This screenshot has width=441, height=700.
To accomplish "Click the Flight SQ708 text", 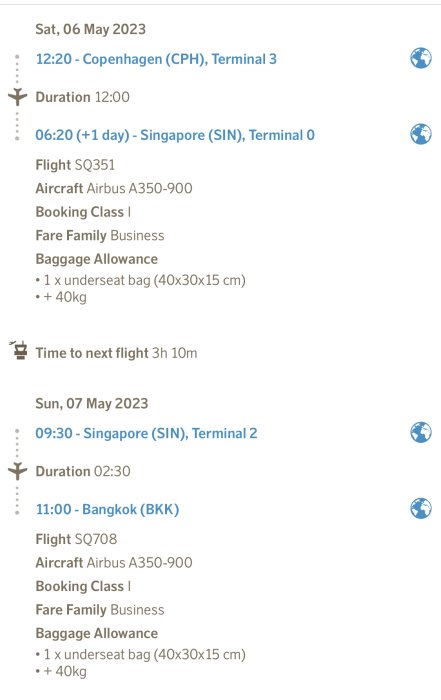I will tap(76, 539).
